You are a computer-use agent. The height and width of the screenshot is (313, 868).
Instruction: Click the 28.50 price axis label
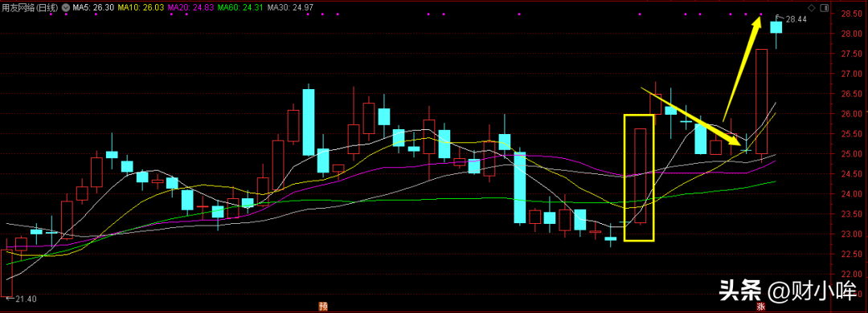[852, 14]
